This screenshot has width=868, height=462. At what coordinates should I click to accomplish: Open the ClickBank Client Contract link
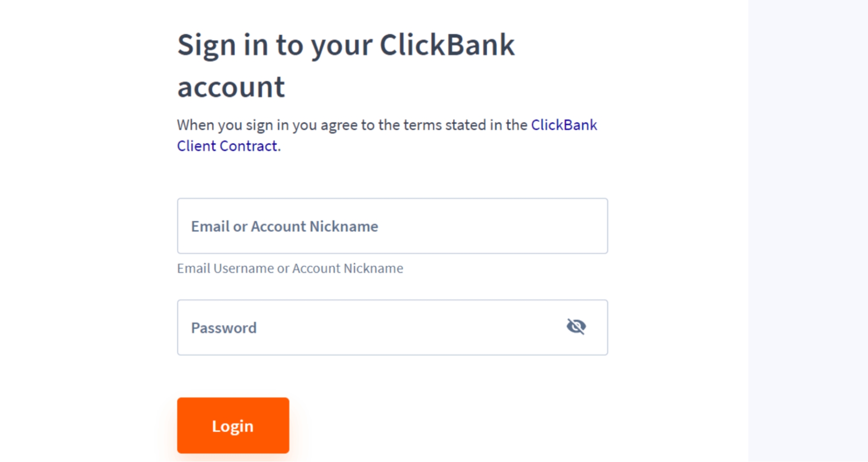pyautogui.click(x=563, y=125)
